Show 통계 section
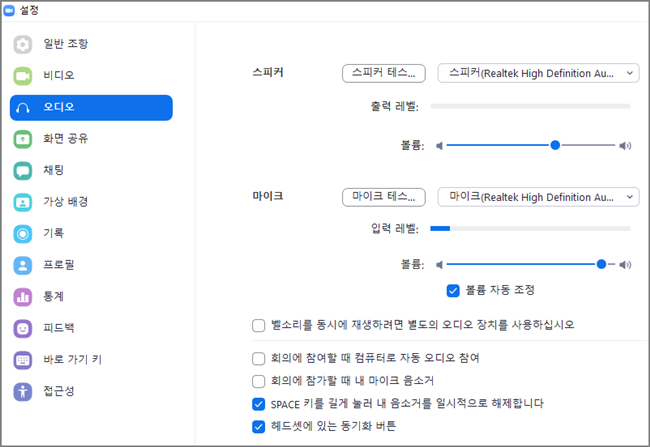Image resolution: width=650 pixels, height=447 pixels. pyautogui.click(x=91, y=297)
